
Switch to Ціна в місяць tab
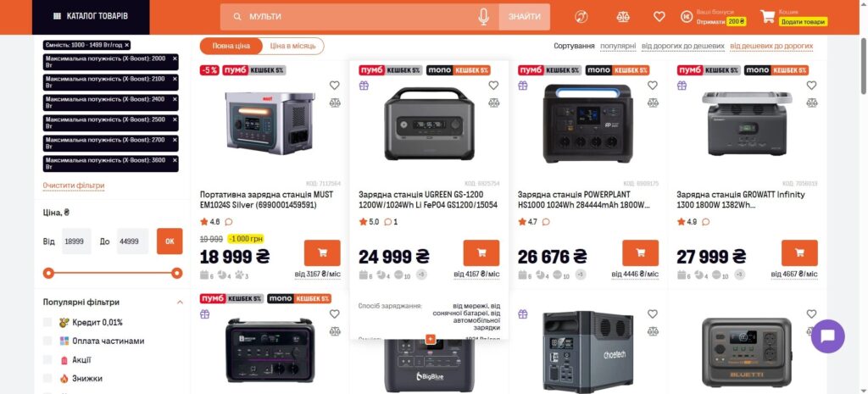coord(292,46)
